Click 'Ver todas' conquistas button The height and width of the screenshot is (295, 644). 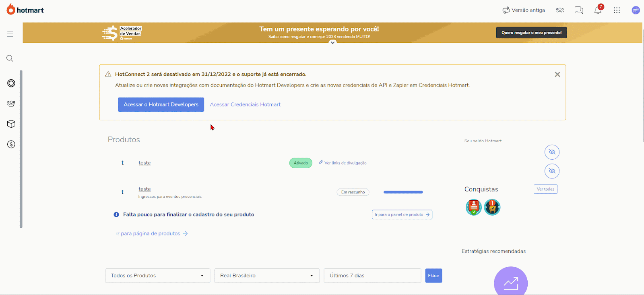[x=545, y=189]
